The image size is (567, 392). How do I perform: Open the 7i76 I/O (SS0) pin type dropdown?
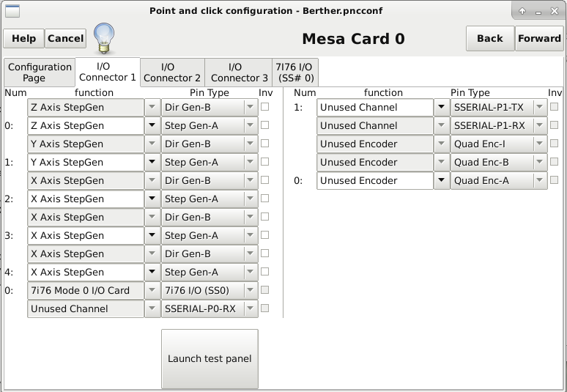coord(210,290)
